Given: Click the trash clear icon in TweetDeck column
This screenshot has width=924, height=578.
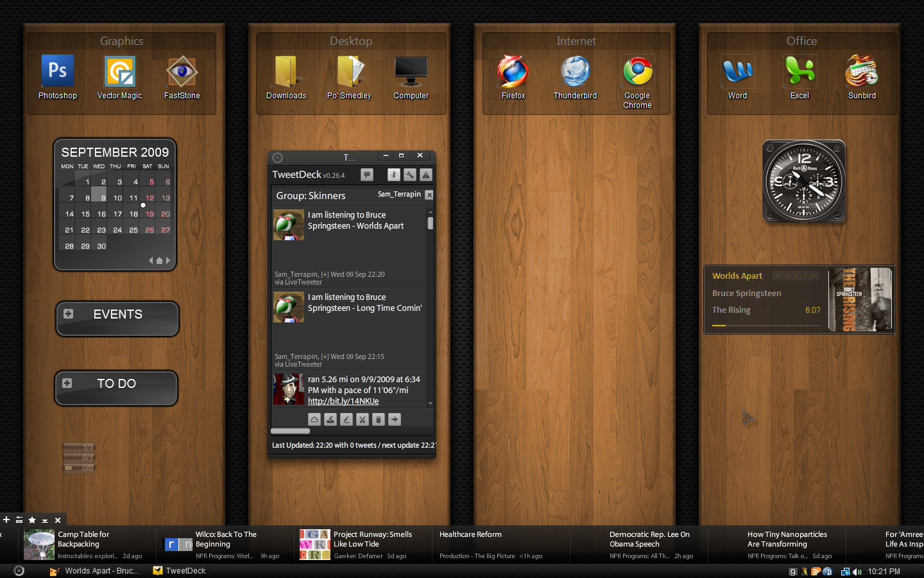Looking at the screenshot, I should (379, 419).
